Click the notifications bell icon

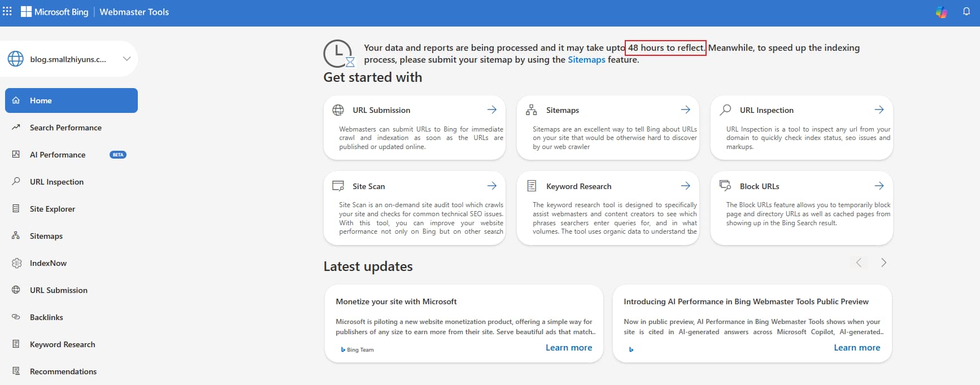[x=966, y=12]
